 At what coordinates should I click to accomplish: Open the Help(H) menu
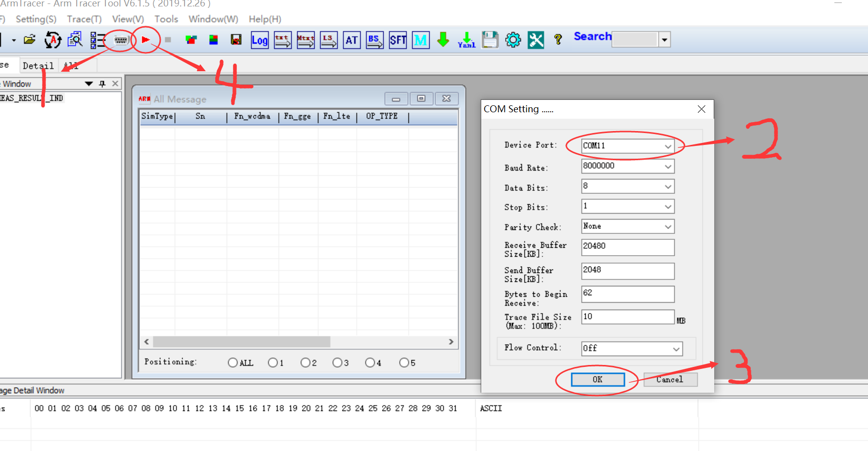pos(265,19)
